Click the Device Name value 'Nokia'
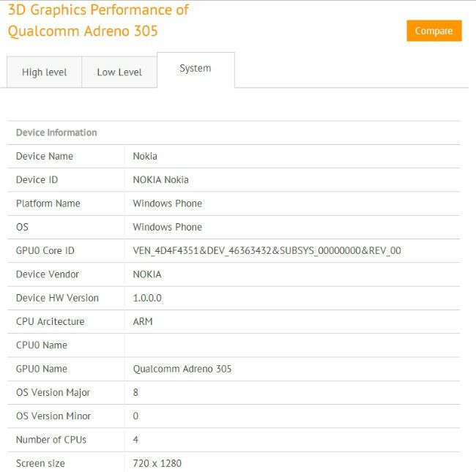Image resolution: width=476 pixels, height=472 pixels. [x=145, y=156]
